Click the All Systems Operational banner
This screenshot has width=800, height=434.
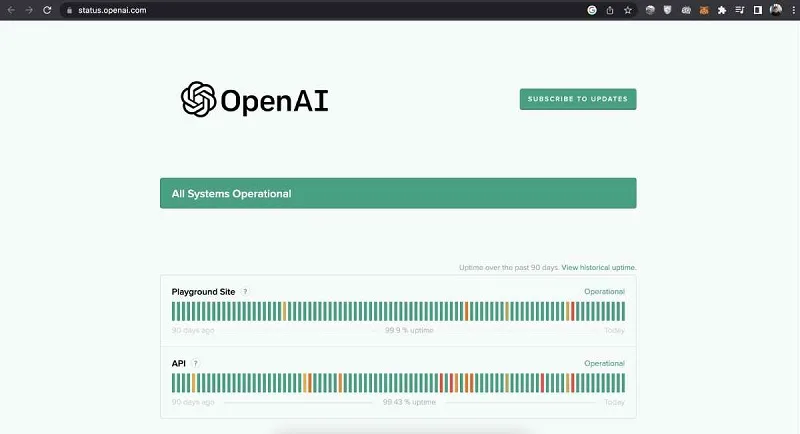click(398, 193)
